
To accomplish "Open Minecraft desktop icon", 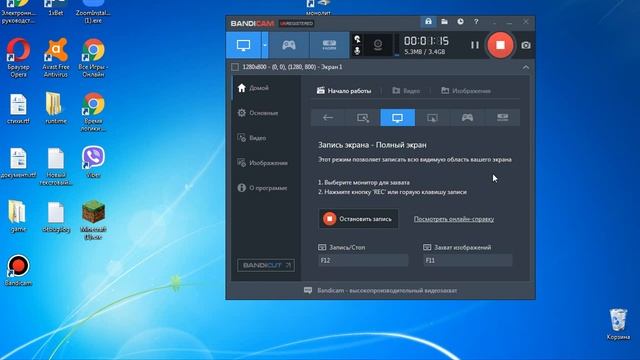I will click(x=93, y=220).
